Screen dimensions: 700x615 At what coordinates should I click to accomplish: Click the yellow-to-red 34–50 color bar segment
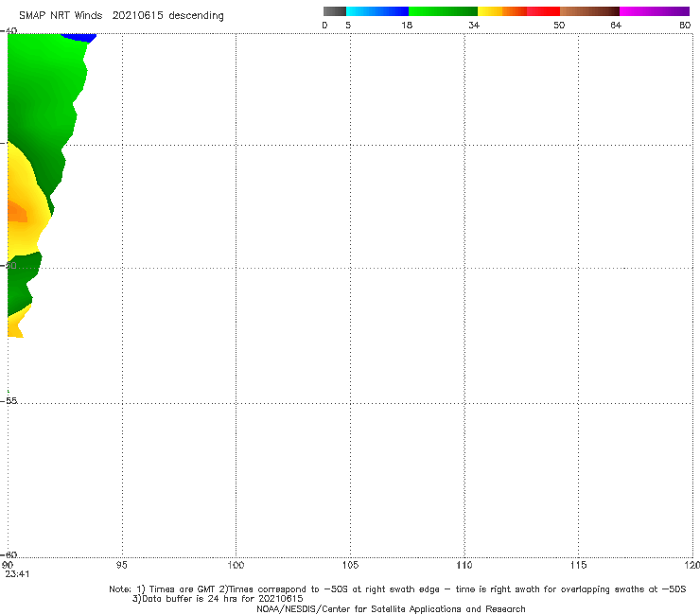click(518, 11)
